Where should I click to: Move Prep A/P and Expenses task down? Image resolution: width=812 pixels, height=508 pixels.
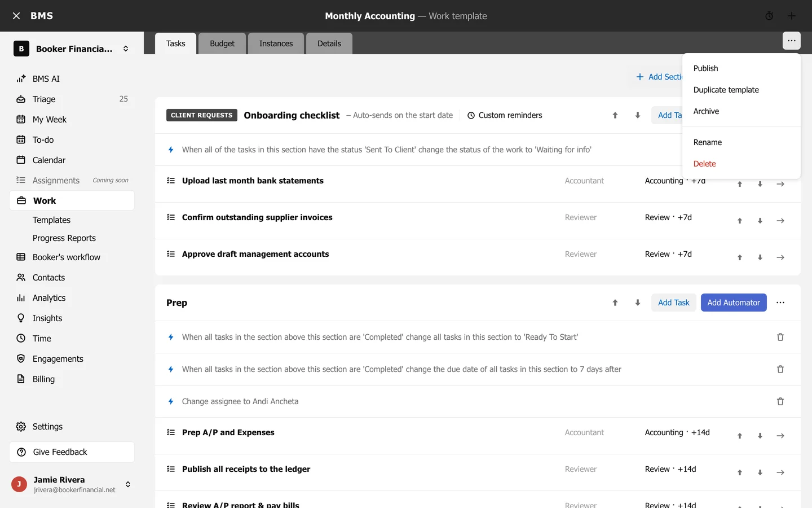click(x=760, y=436)
